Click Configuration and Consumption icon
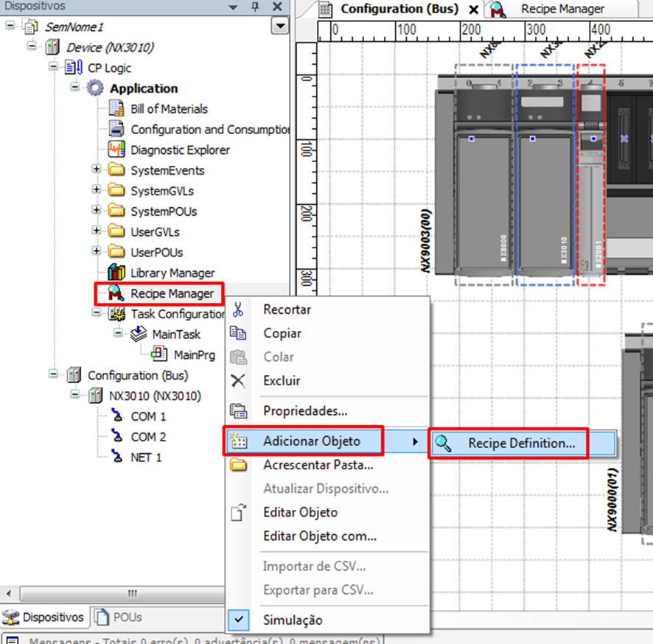The image size is (653, 644). click(x=116, y=130)
